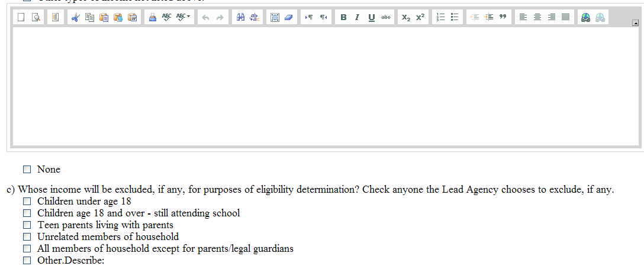
Task: Toggle strikethrough formatting
Action: [386, 17]
